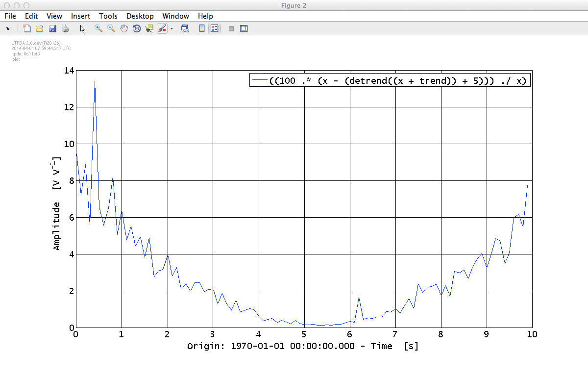This screenshot has height=379, width=588.
Task: Click the Origin time x-axis label
Action: click(303, 346)
